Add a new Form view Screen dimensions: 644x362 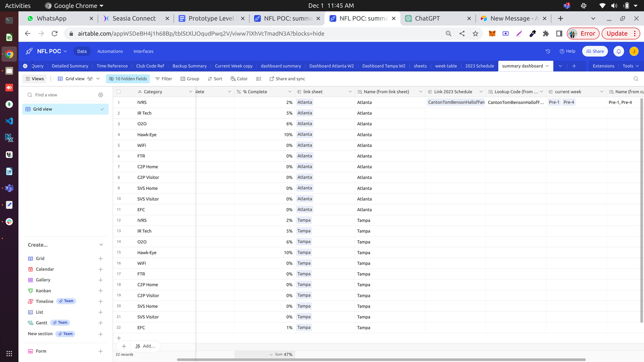tap(100, 351)
